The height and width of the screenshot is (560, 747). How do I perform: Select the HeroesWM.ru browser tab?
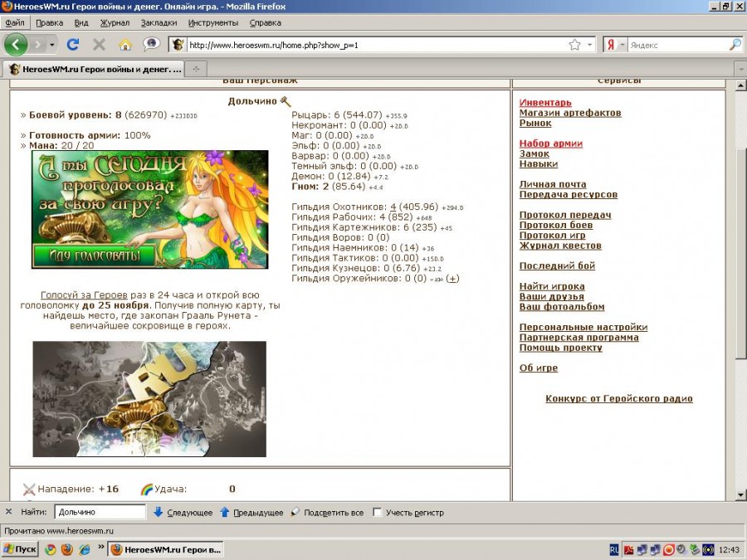[95, 69]
